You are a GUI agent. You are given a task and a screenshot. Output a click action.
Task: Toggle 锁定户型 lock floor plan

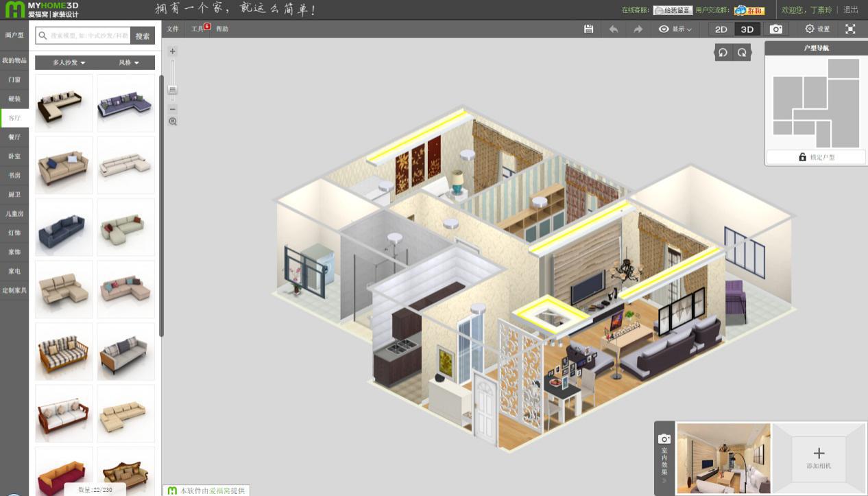(816, 157)
